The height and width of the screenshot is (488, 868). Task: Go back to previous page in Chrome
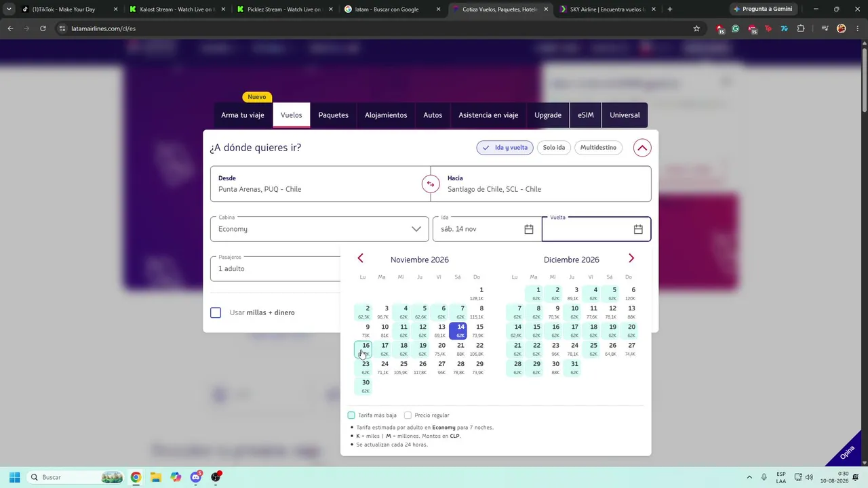point(10,28)
